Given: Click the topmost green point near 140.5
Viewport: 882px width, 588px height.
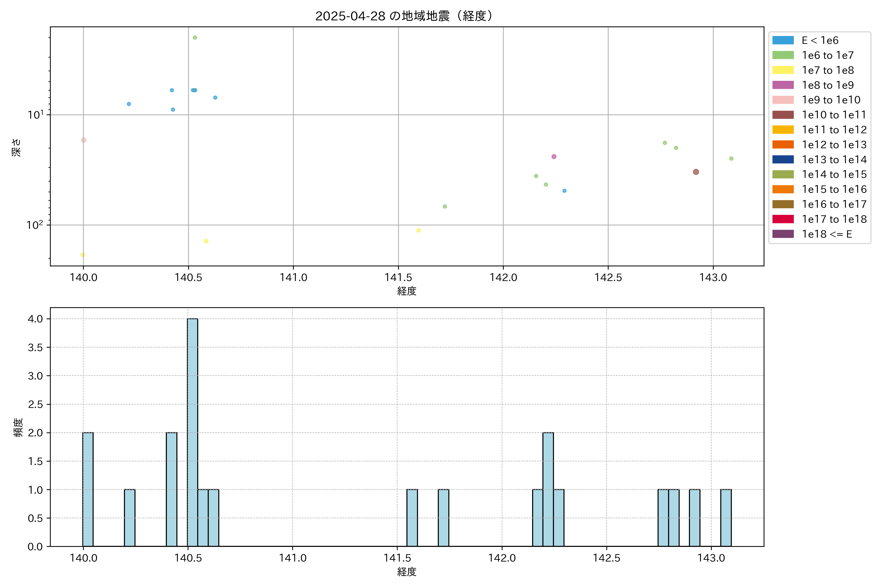Looking at the screenshot, I should tap(195, 37).
